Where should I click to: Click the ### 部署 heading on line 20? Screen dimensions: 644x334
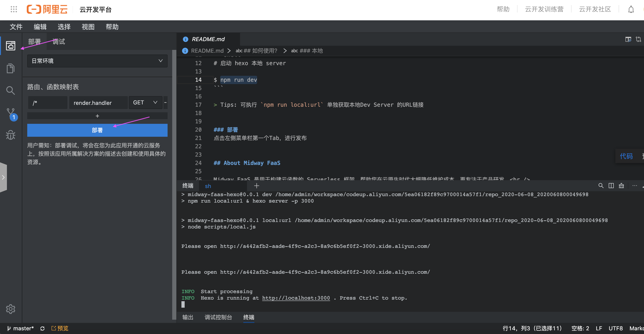(x=226, y=130)
